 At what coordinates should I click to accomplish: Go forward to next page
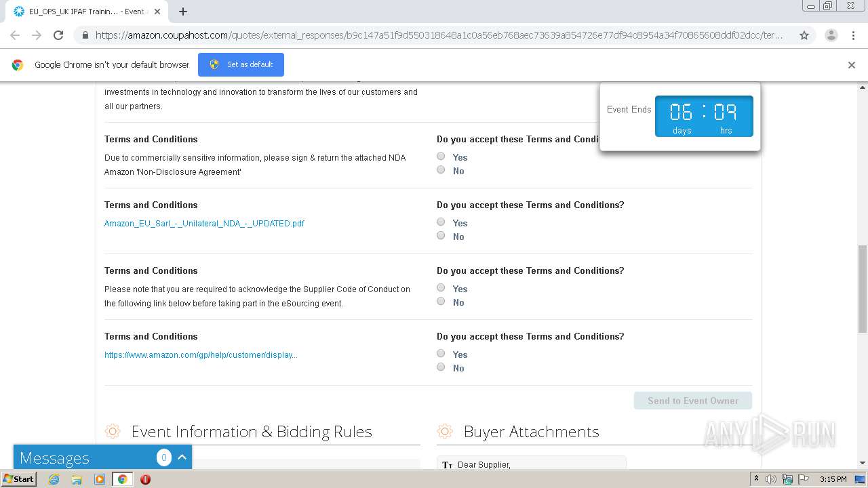tap(37, 35)
